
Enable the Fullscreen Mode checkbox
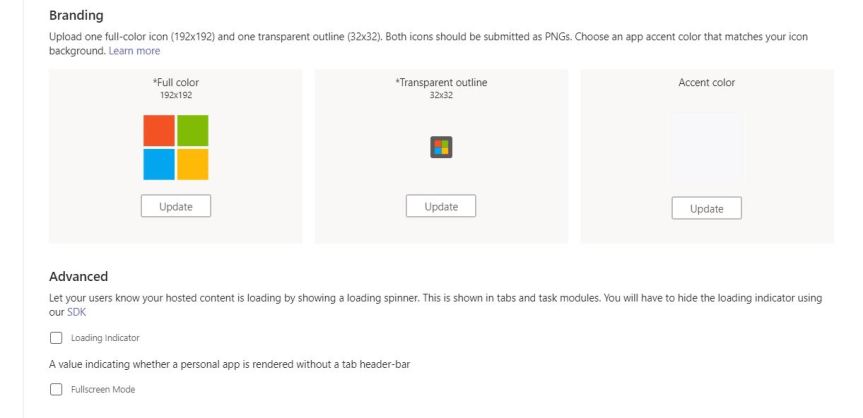coord(56,389)
